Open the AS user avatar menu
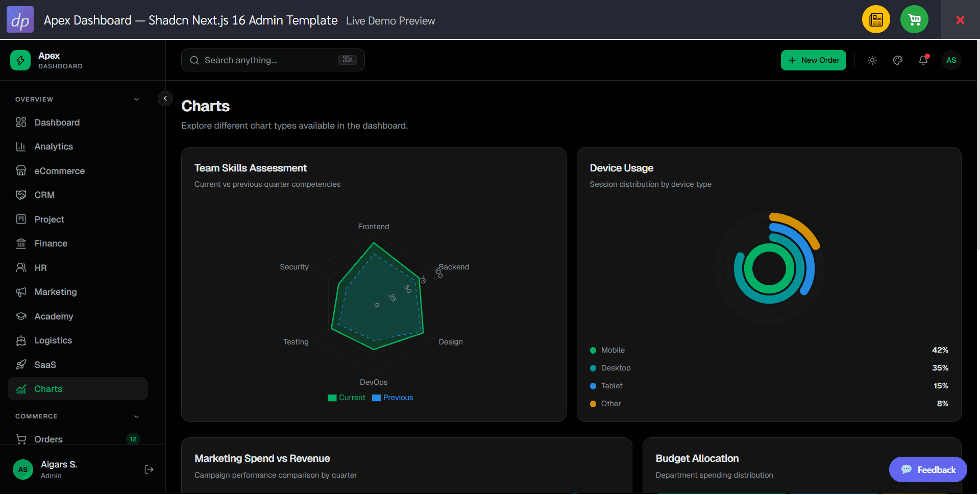The width and height of the screenshot is (980, 495). 951,60
